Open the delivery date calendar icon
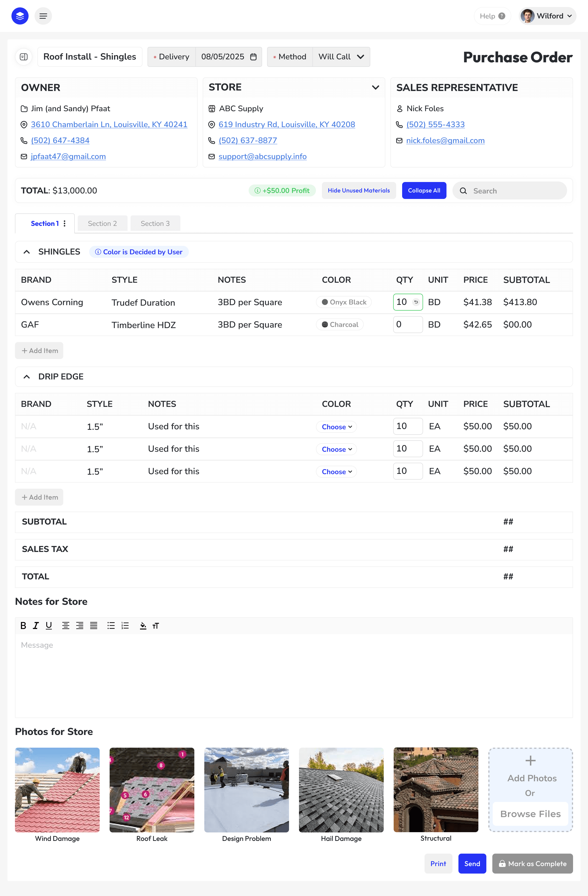Image resolution: width=588 pixels, height=896 pixels. pos(254,57)
